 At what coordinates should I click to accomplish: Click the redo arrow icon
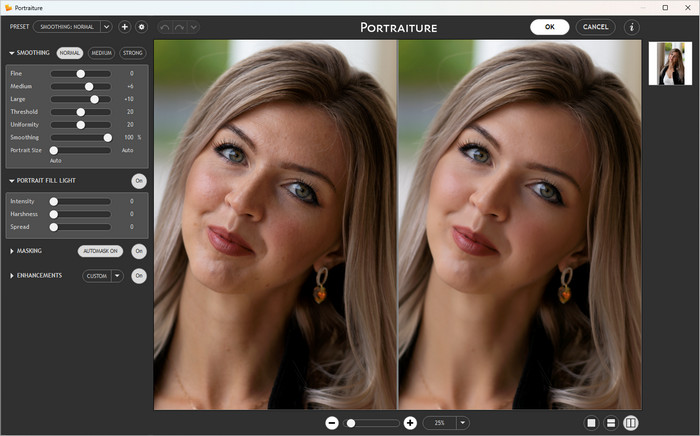pos(180,27)
